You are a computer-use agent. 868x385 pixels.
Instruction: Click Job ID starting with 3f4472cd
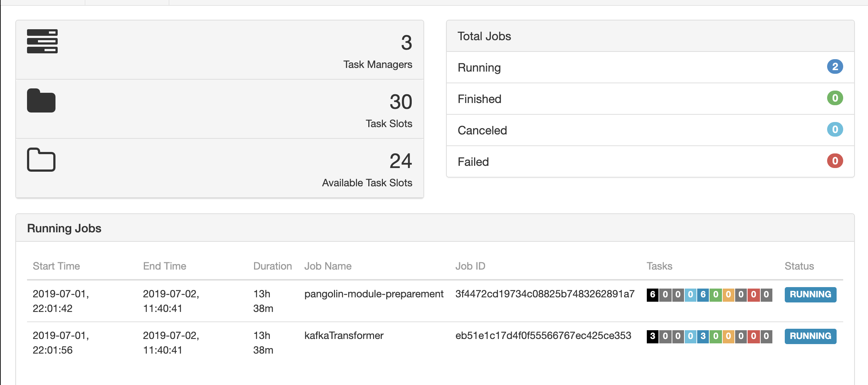click(x=545, y=294)
